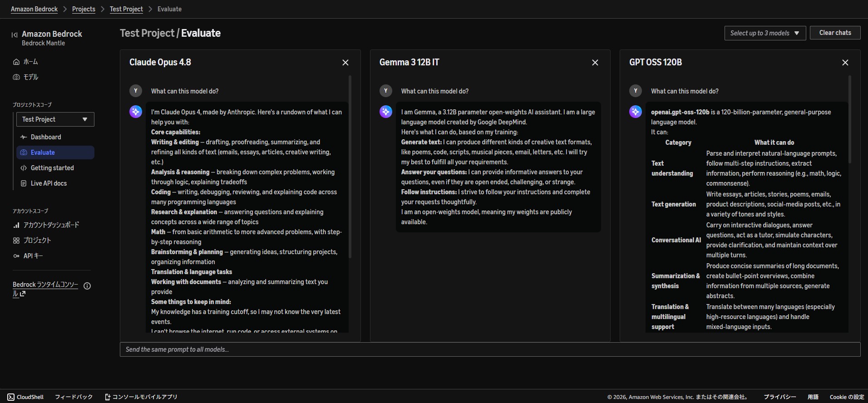Click the Y user avatar in Claude panel
Screen dimensions: 868x403
(x=136, y=91)
